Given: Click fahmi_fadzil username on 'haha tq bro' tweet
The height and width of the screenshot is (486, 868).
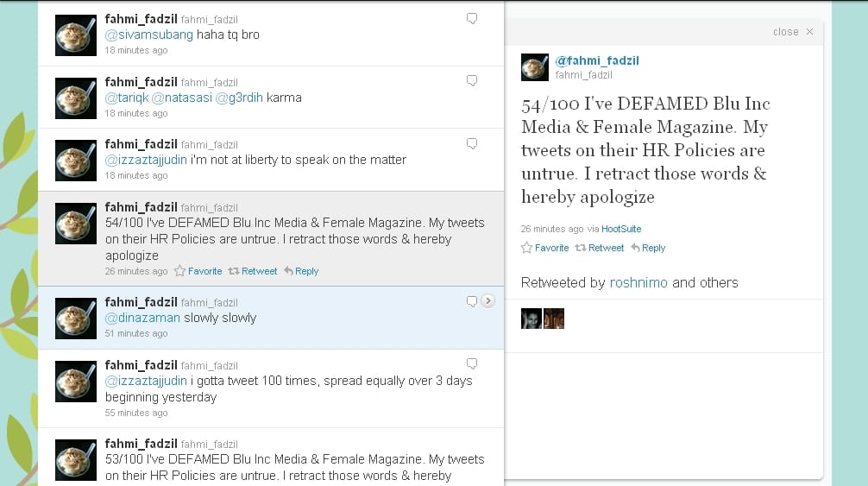Looking at the screenshot, I should pyautogui.click(x=142, y=19).
